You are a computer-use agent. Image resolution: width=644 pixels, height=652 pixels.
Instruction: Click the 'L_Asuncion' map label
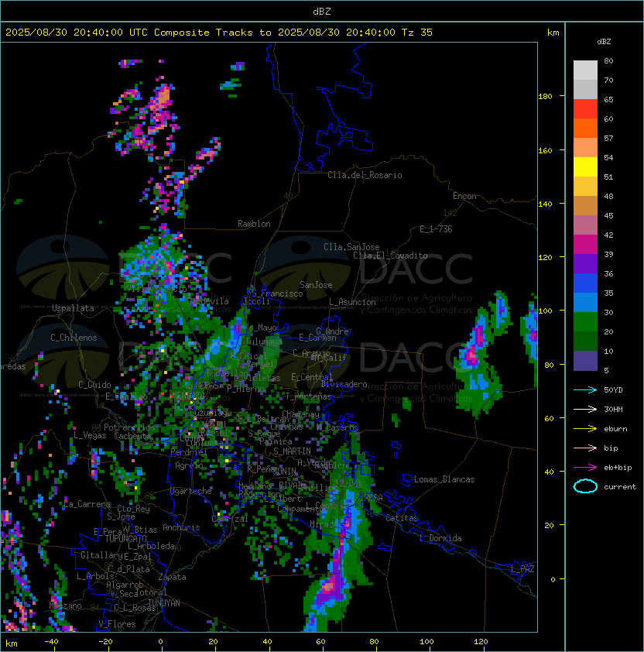pyautogui.click(x=352, y=302)
